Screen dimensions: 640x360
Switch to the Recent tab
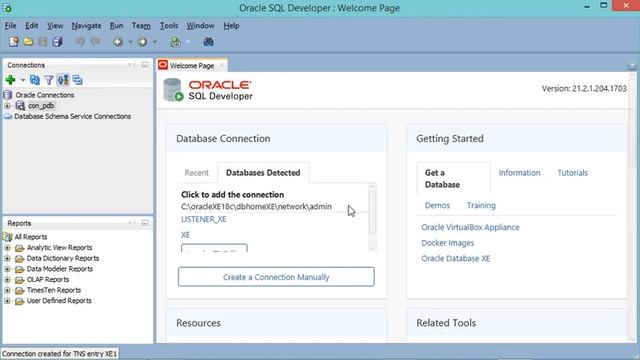click(196, 173)
